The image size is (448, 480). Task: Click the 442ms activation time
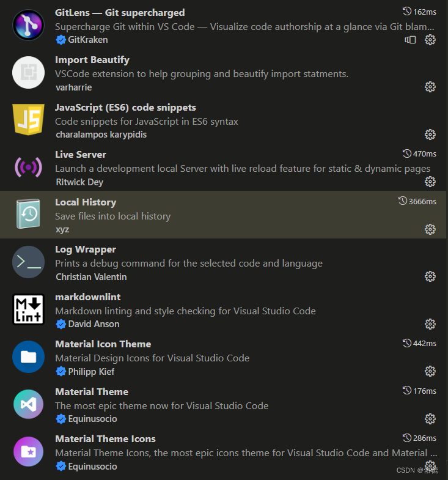coord(425,344)
